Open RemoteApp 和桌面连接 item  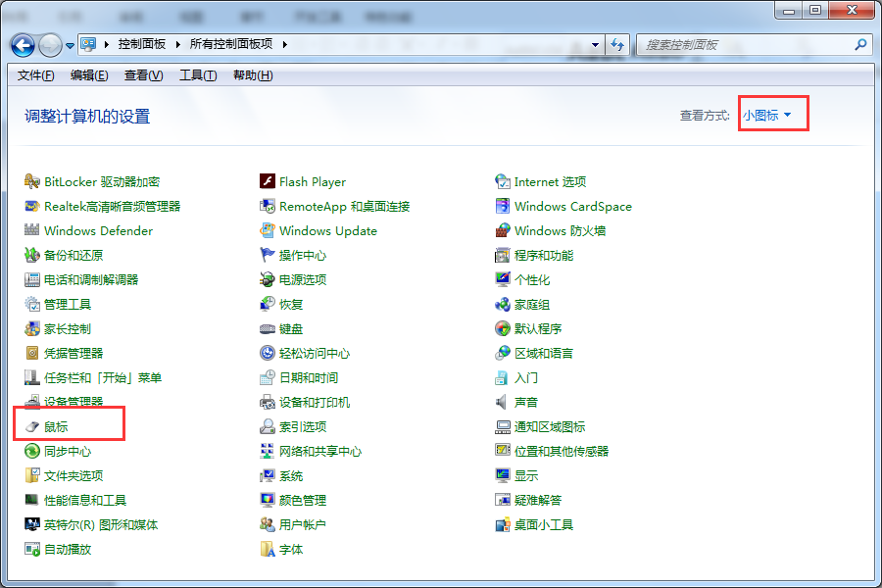pos(345,207)
